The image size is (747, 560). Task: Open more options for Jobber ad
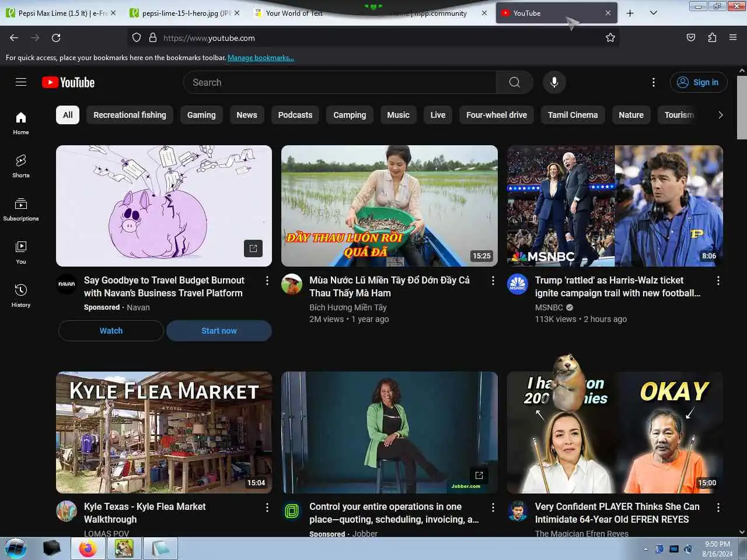pos(493,508)
